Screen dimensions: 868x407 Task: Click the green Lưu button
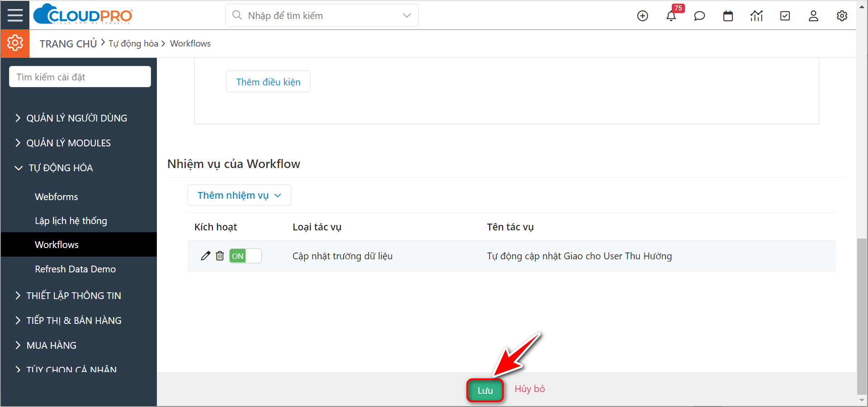(485, 390)
